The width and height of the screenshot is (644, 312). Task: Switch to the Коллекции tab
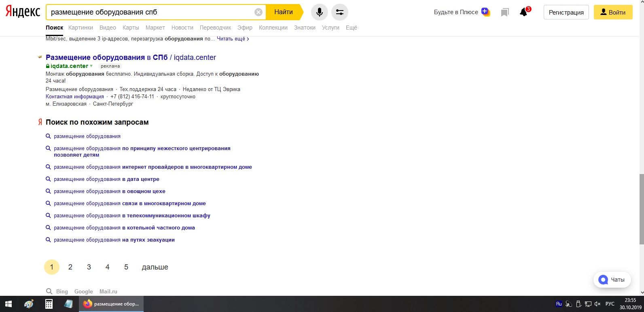[x=273, y=28]
